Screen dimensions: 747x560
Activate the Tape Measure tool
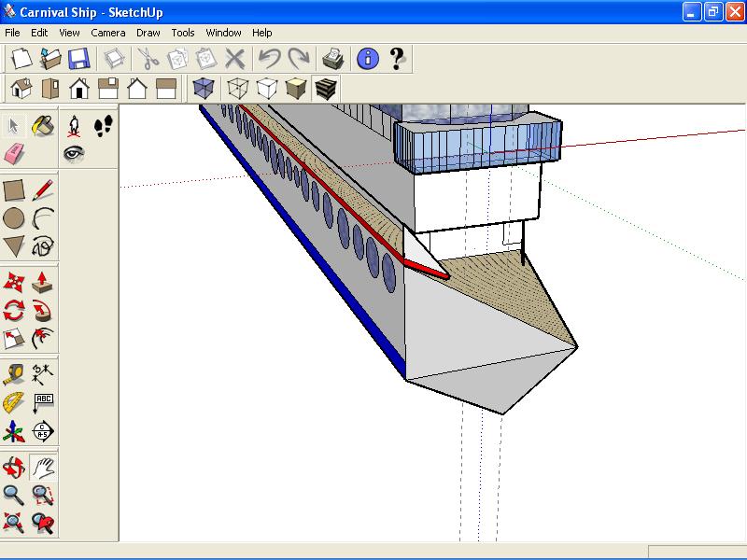click(x=14, y=374)
